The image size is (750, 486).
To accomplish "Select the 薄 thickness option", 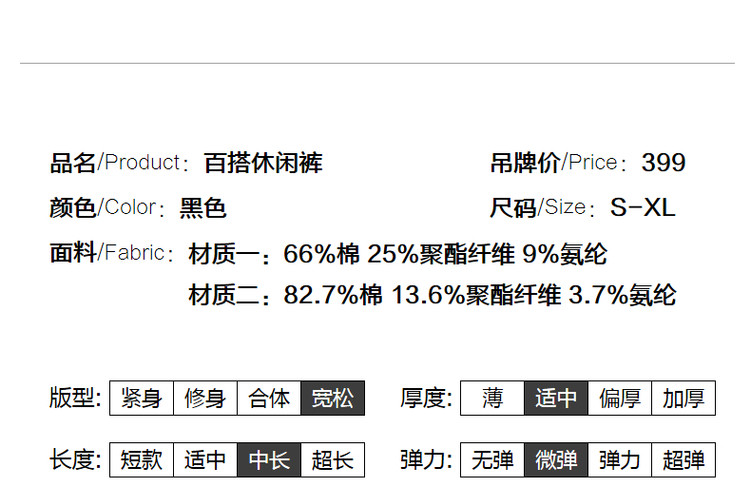I will (x=492, y=398).
